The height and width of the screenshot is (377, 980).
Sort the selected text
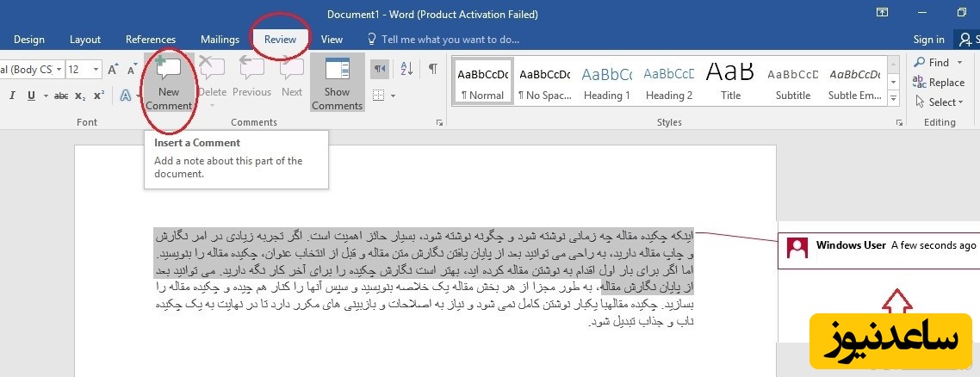coord(406,69)
